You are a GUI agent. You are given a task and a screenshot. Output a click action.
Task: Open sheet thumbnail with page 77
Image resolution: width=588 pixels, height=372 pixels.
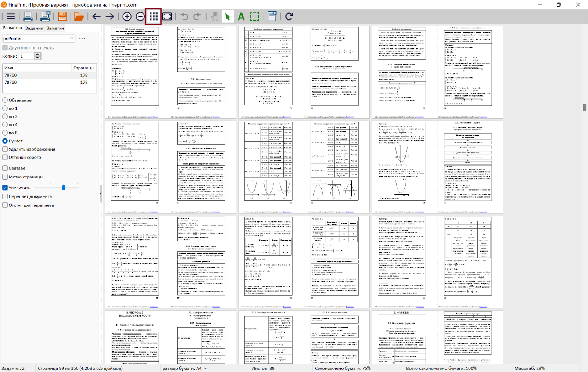click(171, 72)
